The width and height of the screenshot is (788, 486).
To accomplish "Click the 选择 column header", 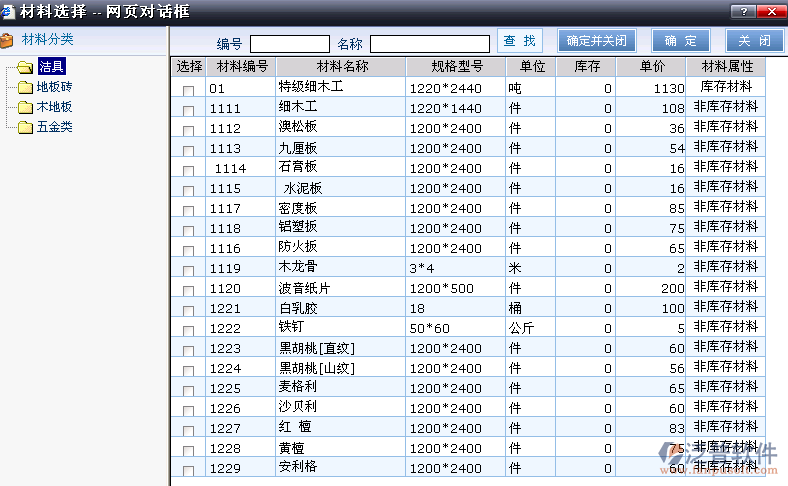I will pyautogui.click(x=189, y=66).
